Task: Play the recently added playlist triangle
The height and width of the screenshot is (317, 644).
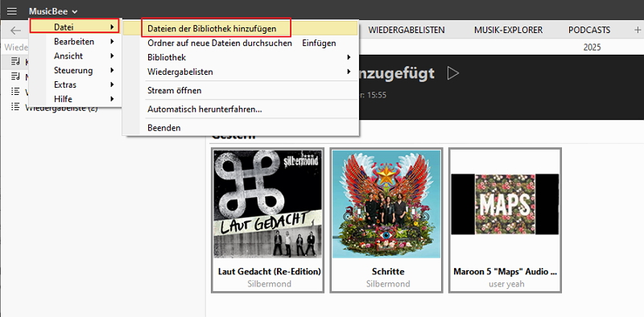Action: point(453,73)
